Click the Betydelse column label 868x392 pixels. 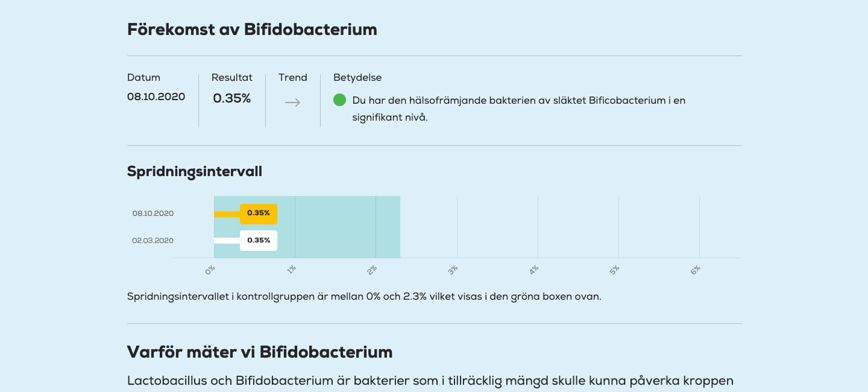click(357, 78)
